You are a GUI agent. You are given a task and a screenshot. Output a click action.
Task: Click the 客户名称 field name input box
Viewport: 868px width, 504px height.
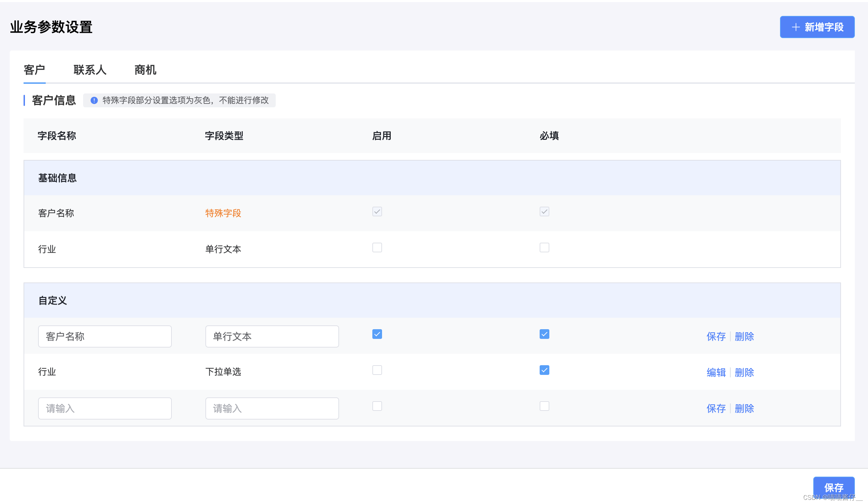click(x=105, y=336)
